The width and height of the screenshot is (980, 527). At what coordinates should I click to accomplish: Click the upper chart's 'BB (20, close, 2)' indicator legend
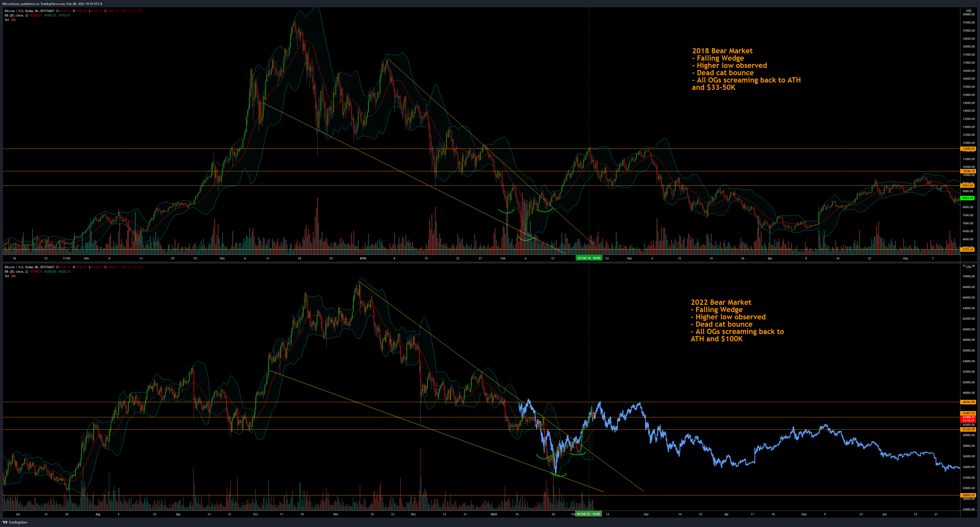16,15
